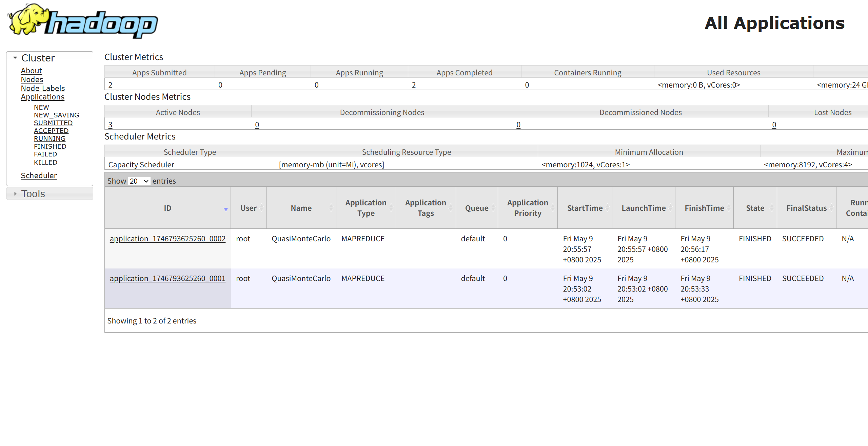Sort by ID column arrow icon

coord(226,209)
